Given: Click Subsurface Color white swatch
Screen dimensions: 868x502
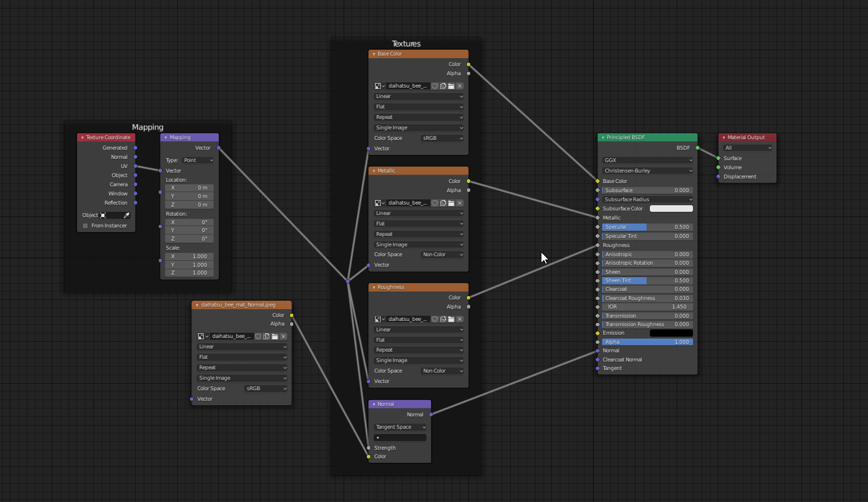Looking at the screenshot, I should click(x=671, y=209).
